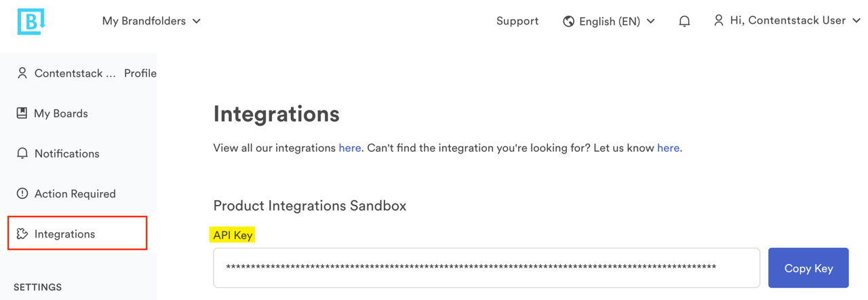Click the SETTINGS section label
The width and height of the screenshot is (868, 300).
[x=37, y=287]
